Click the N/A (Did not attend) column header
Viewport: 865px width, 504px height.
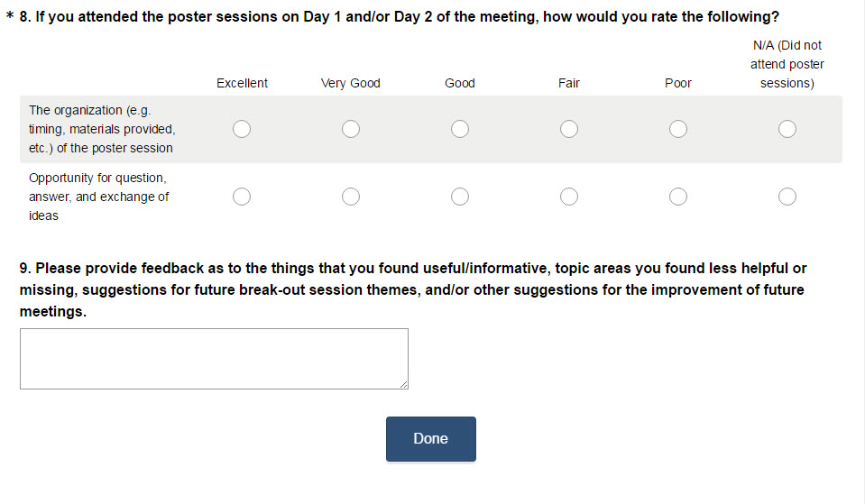point(787,64)
